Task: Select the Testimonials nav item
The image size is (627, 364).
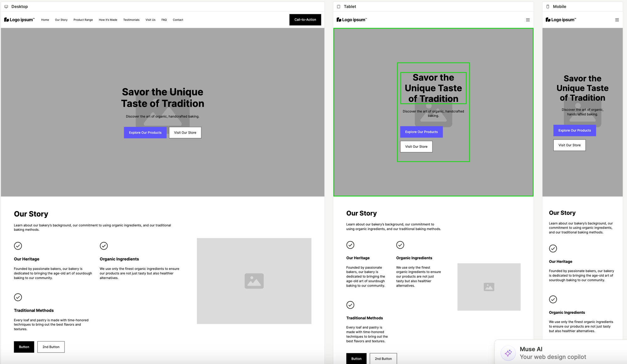Action: point(131,20)
